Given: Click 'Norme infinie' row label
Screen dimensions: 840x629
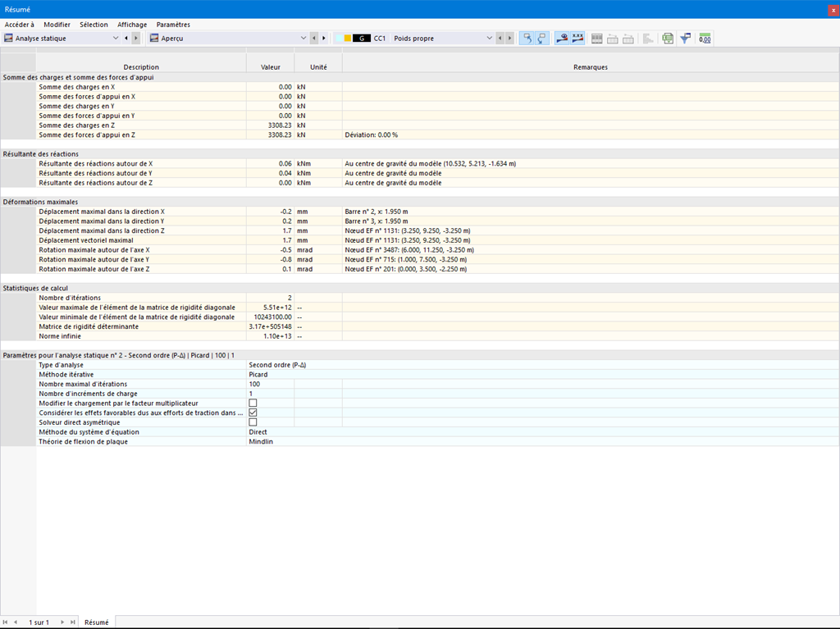Looking at the screenshot, I should click(60, 336).
